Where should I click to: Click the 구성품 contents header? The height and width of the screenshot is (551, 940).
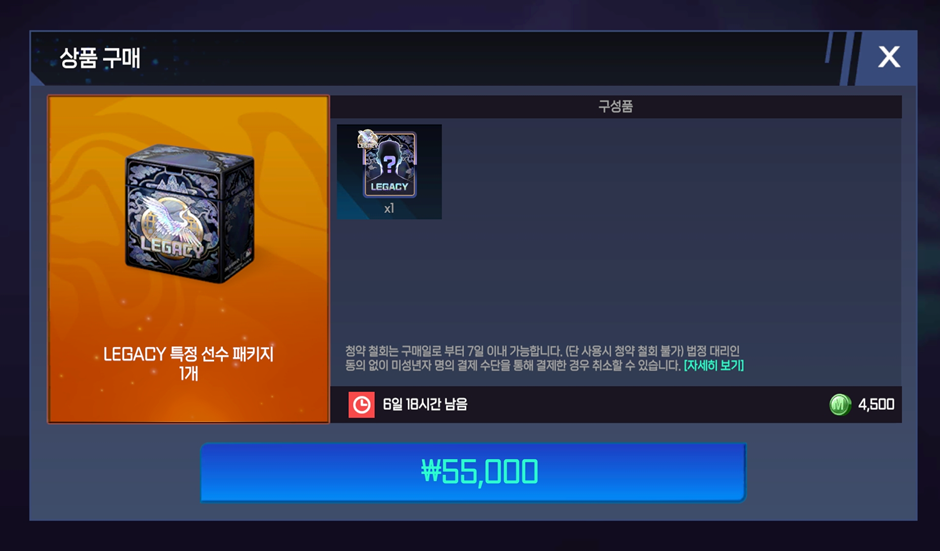coord(616,107)
